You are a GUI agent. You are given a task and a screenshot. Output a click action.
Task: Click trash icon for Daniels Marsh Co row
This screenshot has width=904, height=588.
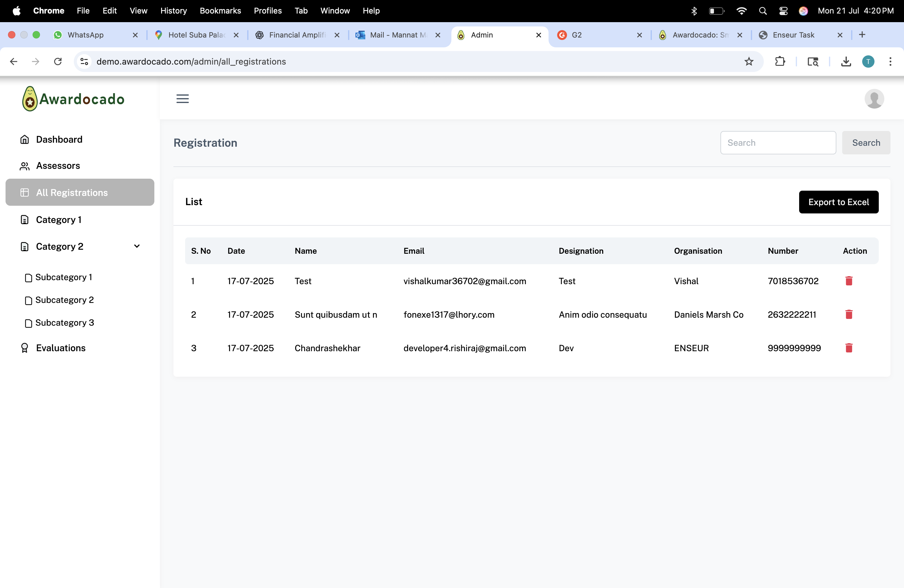click(849, 315)
